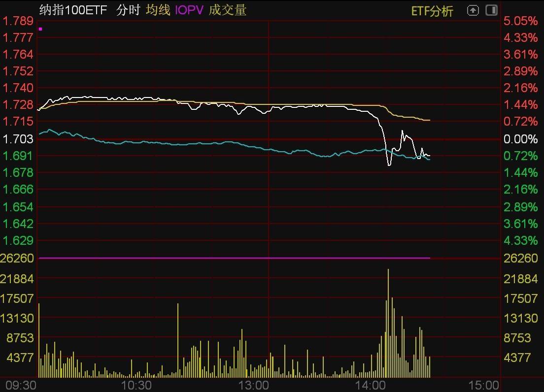This screenshot has height=392, width=544.
Task: Click the upload arrow icon beside ETF分析
Action: 473,10
